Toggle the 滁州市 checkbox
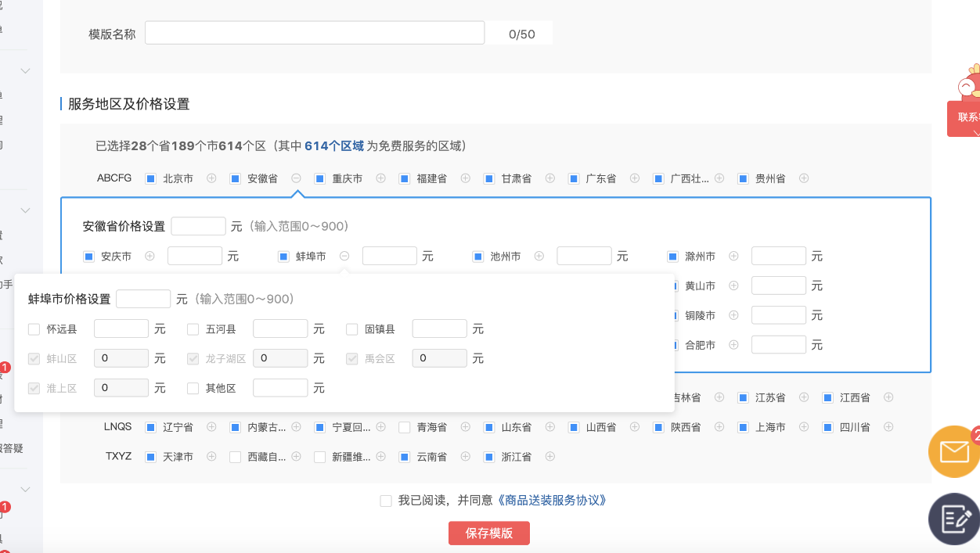 672,256
